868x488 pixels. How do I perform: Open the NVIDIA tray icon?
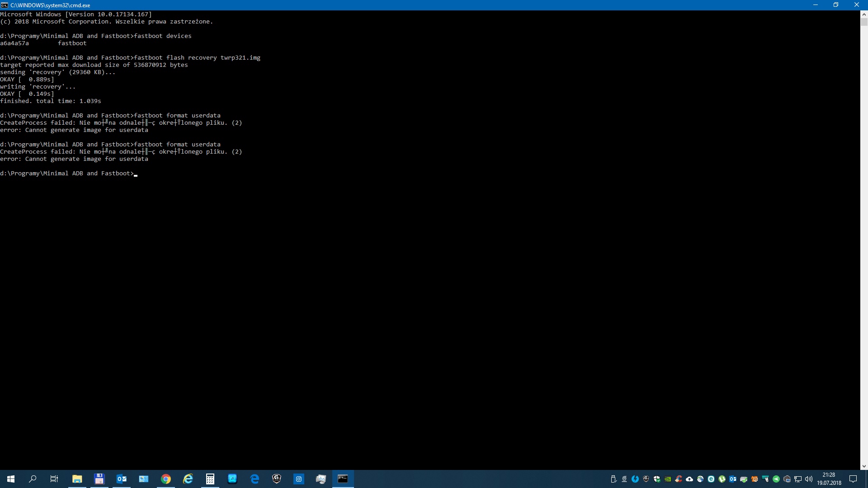pos(668,479)
